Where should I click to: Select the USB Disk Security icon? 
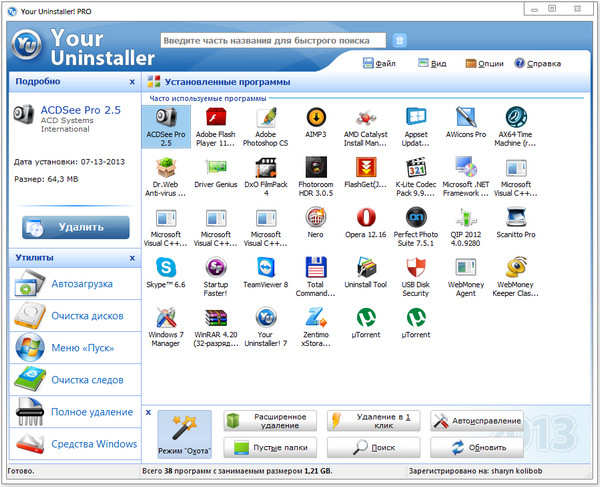416,268
